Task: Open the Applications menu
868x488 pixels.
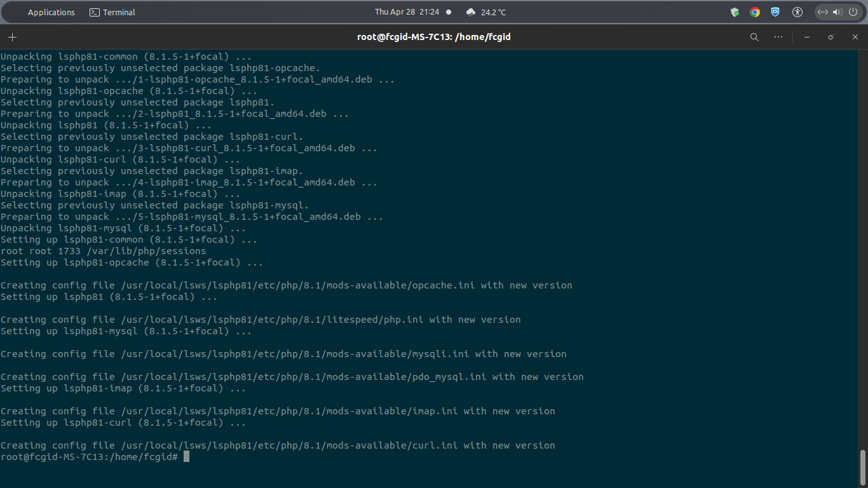Action: (51, 12)
